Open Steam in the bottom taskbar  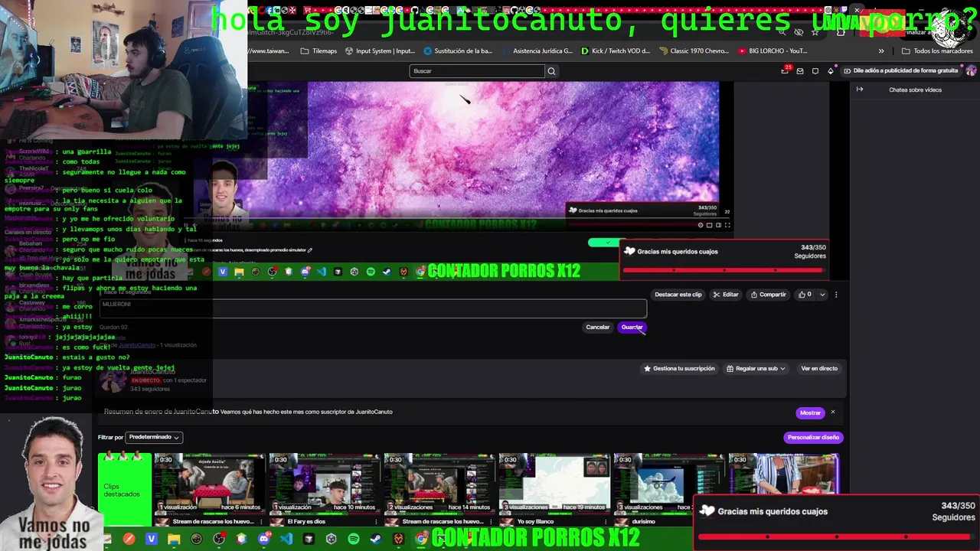pos(376,540)
